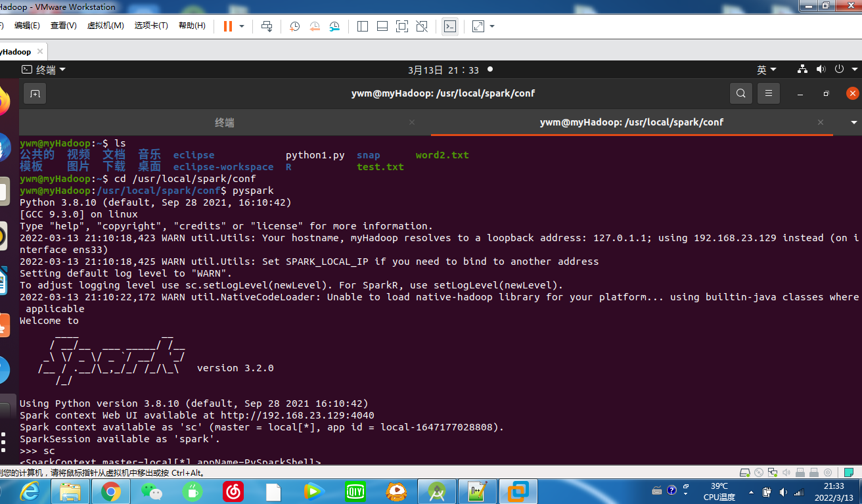Click the test.txt filename in ls output
This screenshot has height=504, width=862.
380,167
